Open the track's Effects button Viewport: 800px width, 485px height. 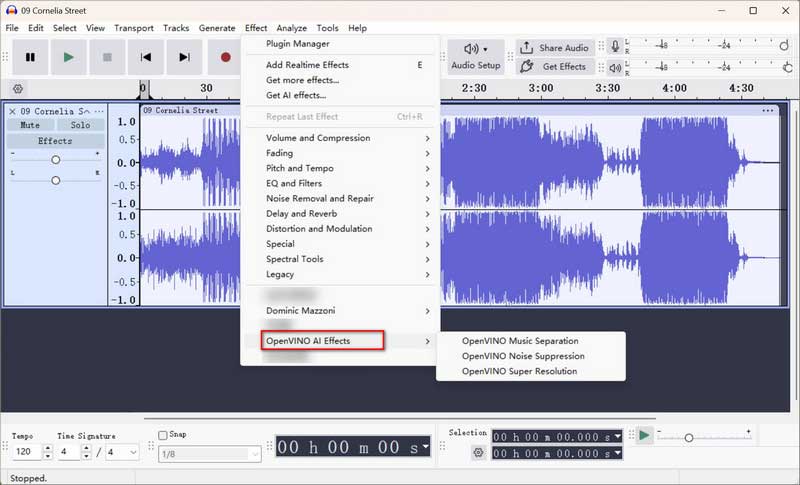(x=55, y=141)
